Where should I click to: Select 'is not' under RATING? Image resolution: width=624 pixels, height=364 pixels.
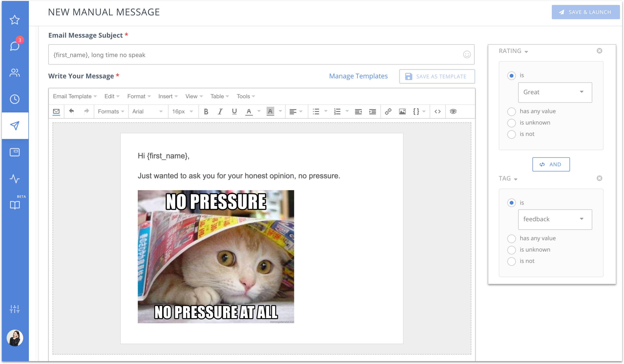coord(511,134)
